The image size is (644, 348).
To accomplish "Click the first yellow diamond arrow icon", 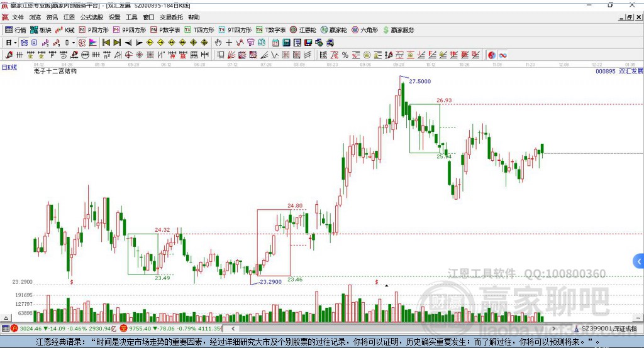I will pyautogui.click(x=150, y=43).
